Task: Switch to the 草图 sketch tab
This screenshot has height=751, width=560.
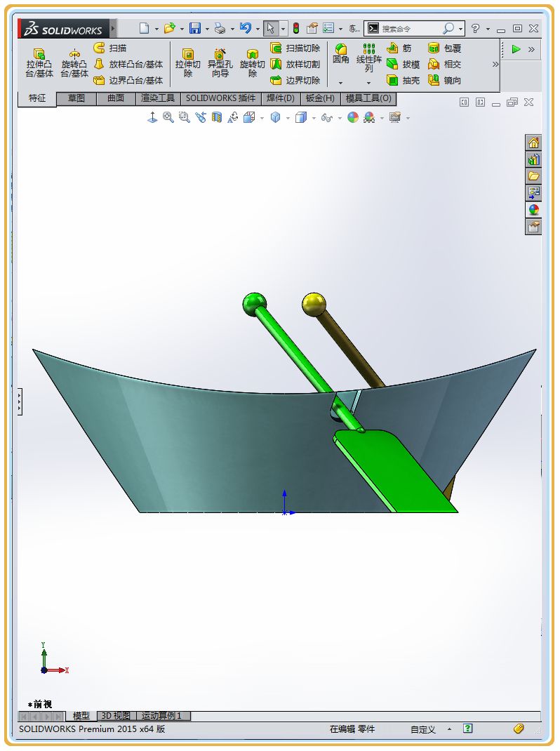Action: [x=76, y=98]
